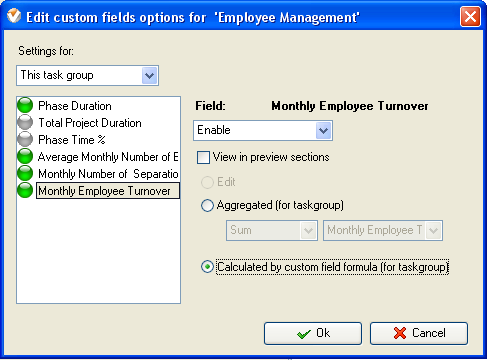488x360 pixels.
Task: Click gray status ball beside Total Project Duration
Action: coord(25,122)
